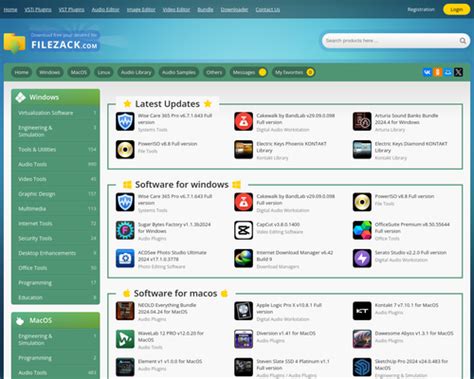Open the Diversion v1.41 icon
The width and height of the screenshot is (474, 379).
(x=243, y=339)
